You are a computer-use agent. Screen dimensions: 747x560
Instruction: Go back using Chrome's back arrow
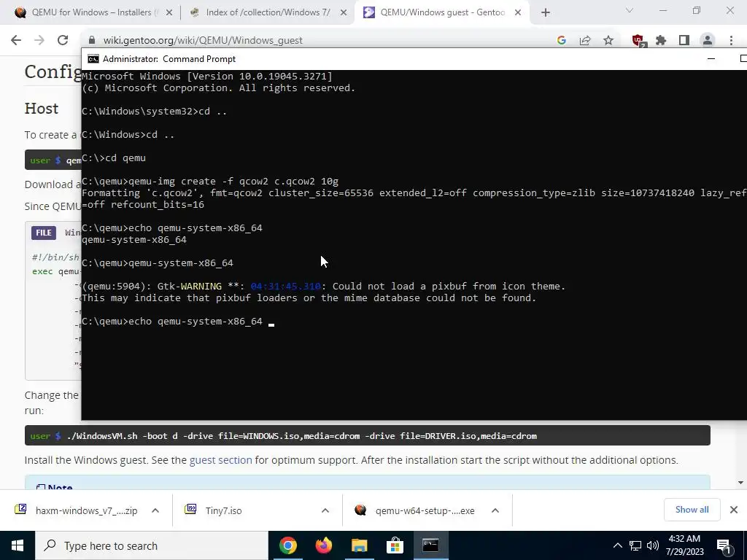click(x=16, y=41)
